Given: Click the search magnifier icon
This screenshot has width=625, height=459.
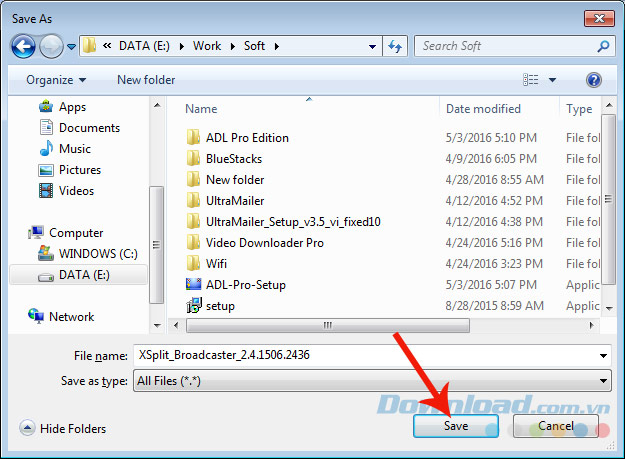Looking at the screenshot, I should (x=603, y=46).
